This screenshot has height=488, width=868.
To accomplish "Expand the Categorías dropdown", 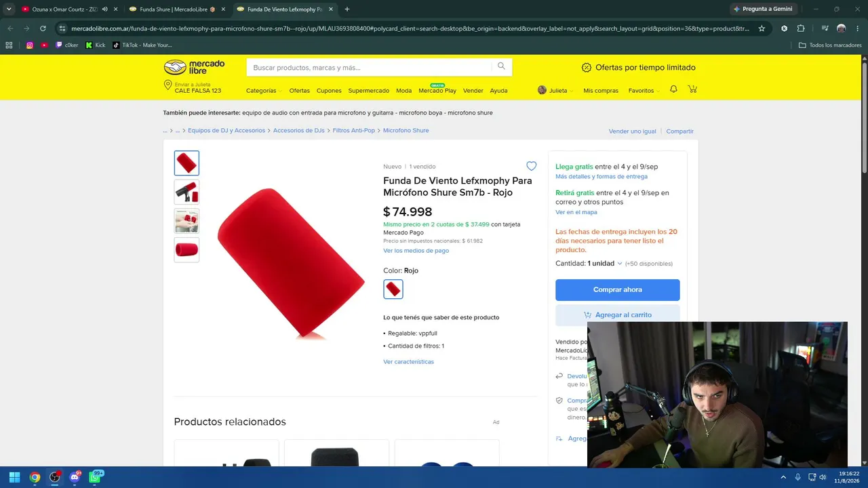I will [263, 91].
